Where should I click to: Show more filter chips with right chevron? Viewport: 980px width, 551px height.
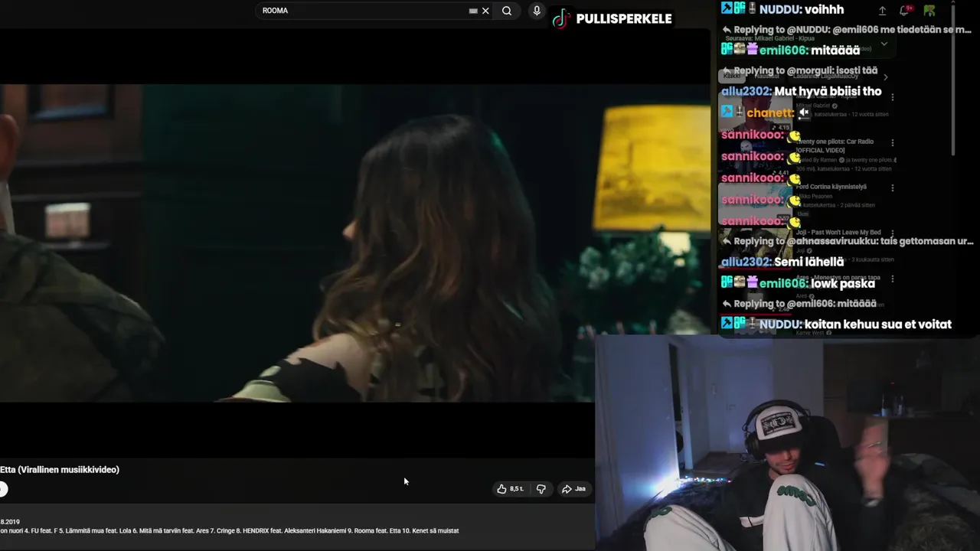(886, 77)
